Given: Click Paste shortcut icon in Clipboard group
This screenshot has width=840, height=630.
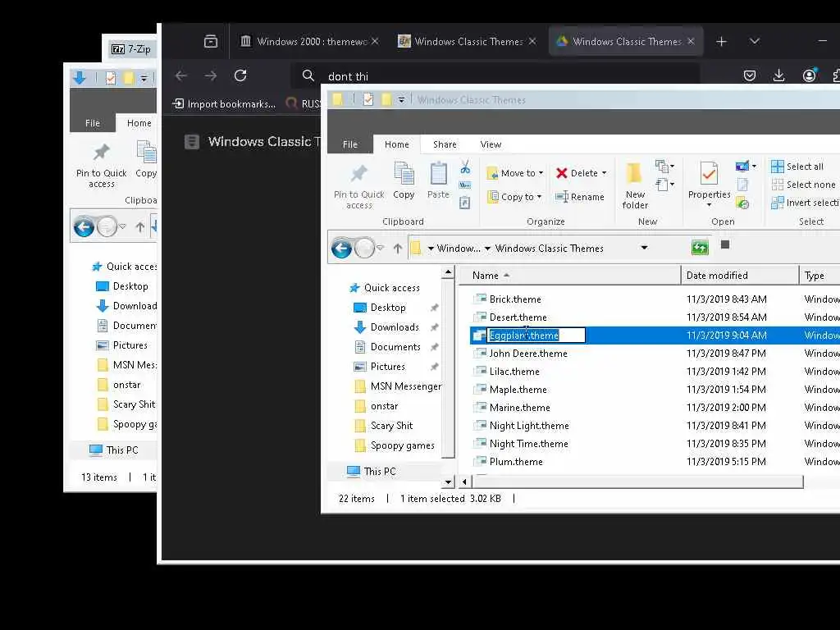Looking at the screenshot, I should click(465, 203).
